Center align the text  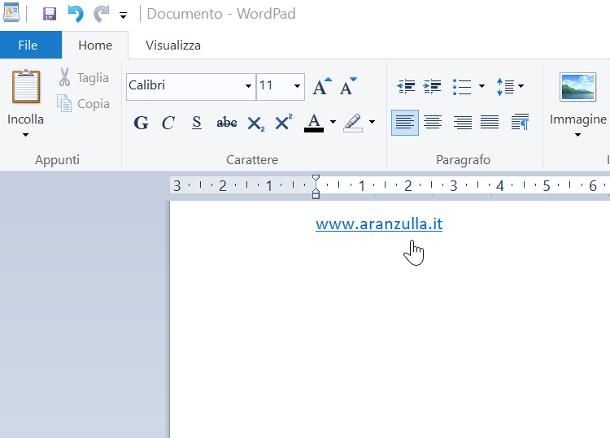(x=433, y=123)
